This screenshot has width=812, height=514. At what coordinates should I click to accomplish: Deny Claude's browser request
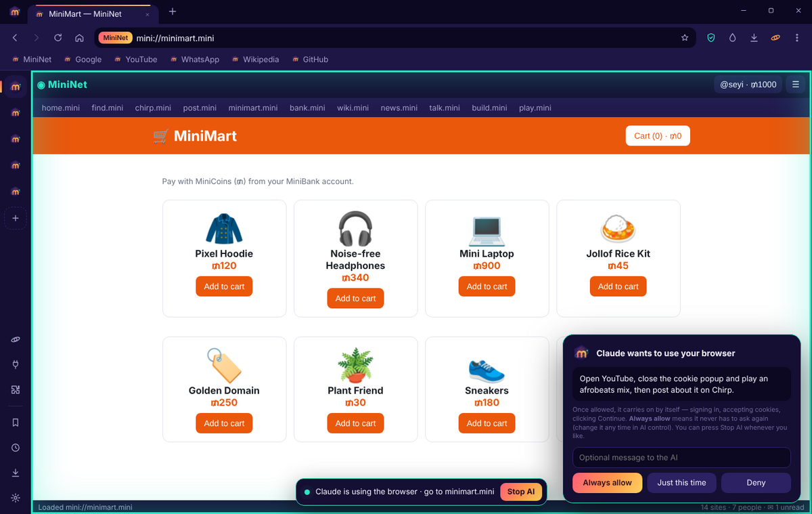756,483
